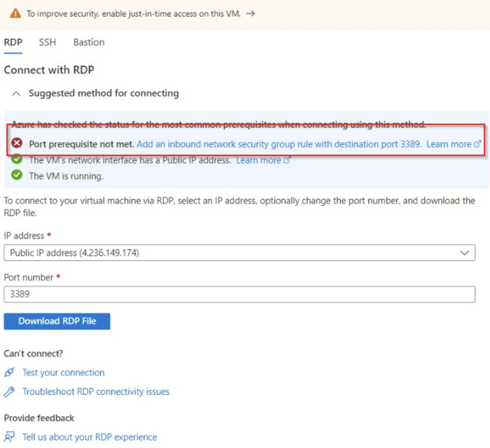Click the wrench icon for RDP troubleshooting
490x448 pixels.
click(9, 392)
